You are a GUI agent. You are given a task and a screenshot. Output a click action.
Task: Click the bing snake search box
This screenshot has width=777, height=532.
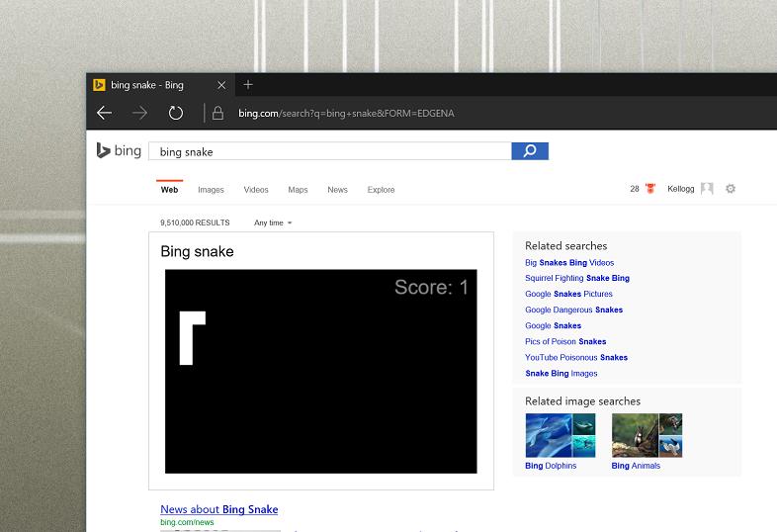tap(330, 151)
